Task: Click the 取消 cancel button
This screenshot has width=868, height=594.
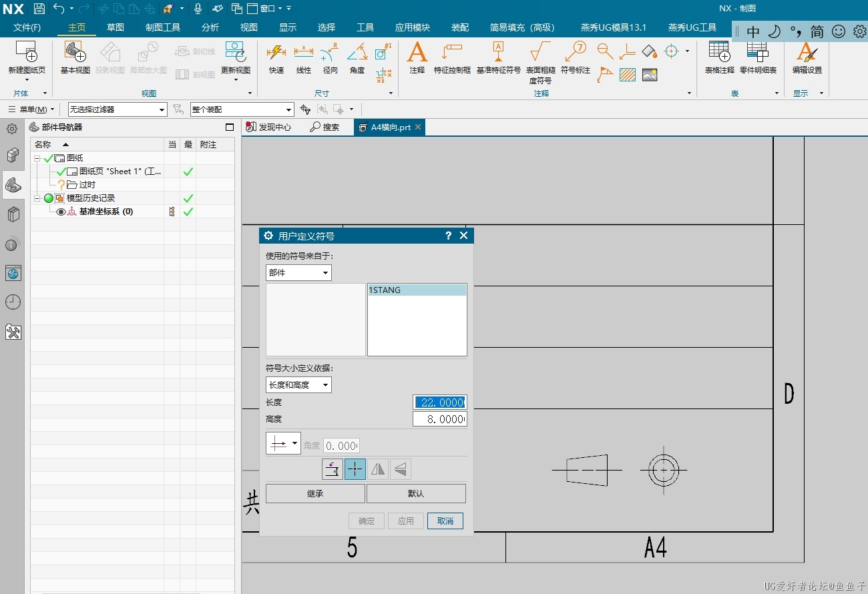Action: coord(445,521)
